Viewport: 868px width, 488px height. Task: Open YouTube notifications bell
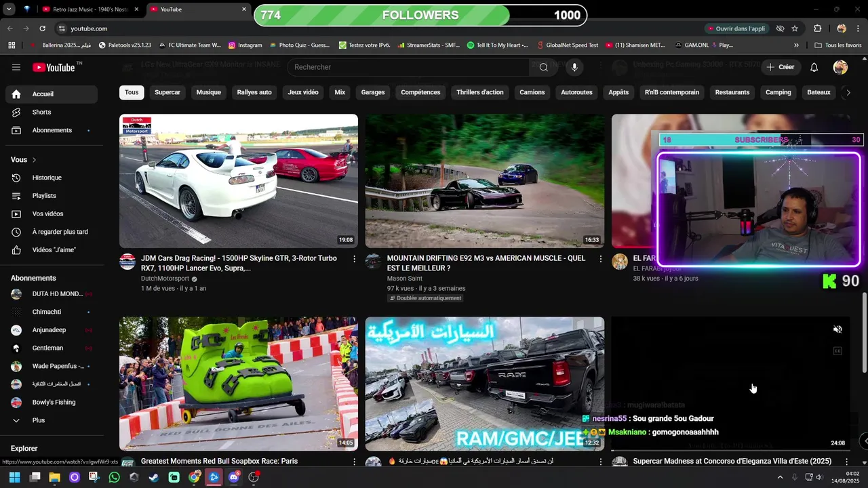click(814, 67)
